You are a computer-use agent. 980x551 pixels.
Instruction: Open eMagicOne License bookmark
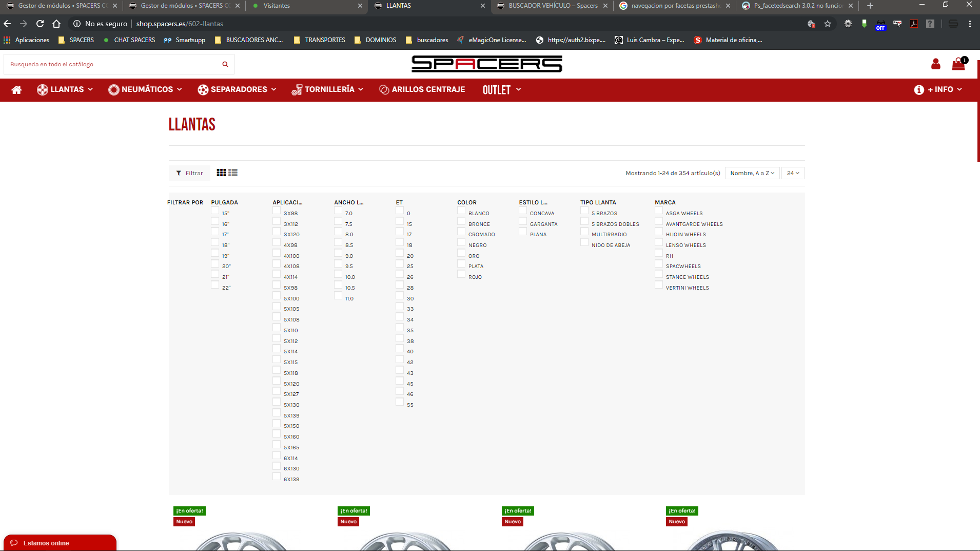[492, 40]
